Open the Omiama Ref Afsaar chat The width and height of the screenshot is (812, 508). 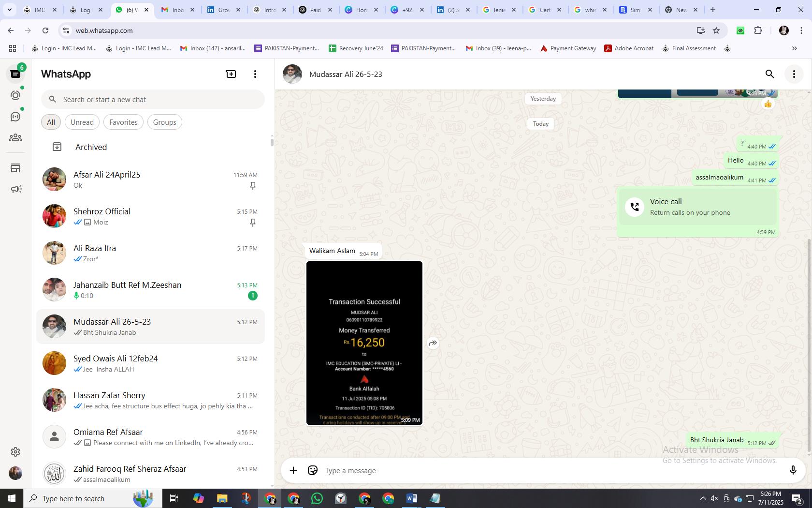pyautogui.click(x=150, y=437)
